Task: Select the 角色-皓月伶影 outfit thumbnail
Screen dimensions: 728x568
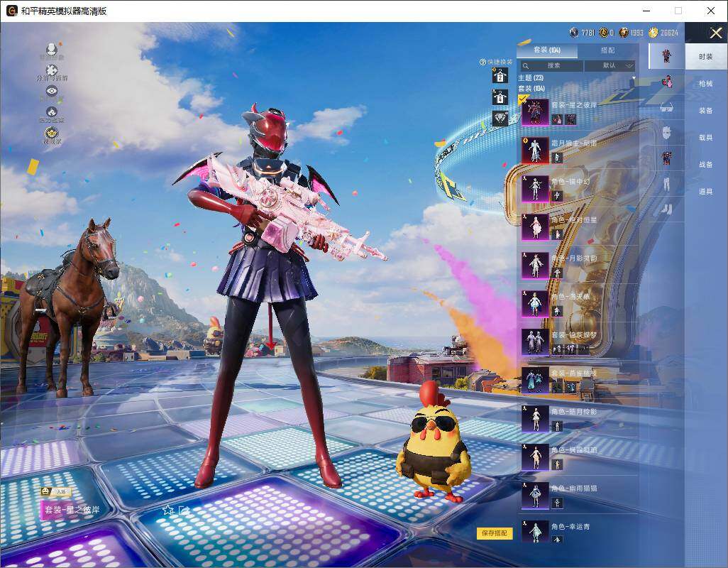Action: (535, 419)
